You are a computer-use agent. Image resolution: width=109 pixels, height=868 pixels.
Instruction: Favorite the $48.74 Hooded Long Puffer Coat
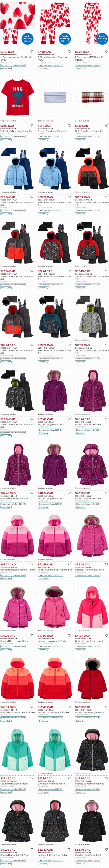69,493
